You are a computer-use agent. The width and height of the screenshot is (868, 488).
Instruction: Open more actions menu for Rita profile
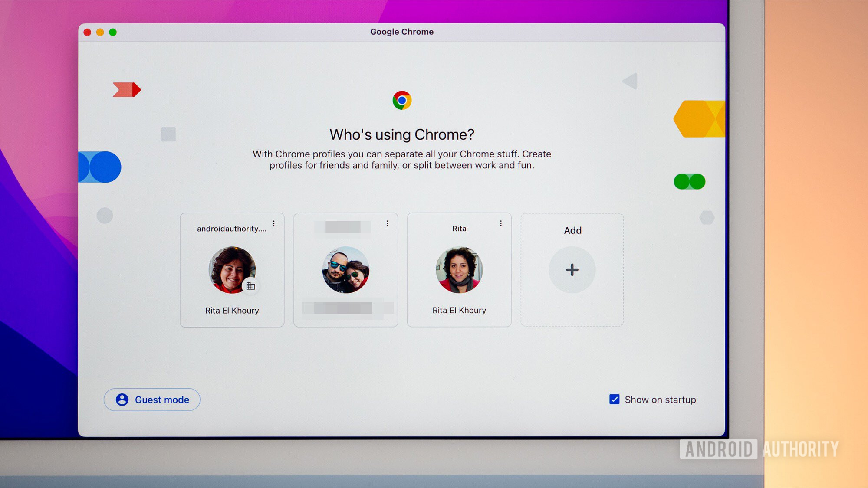coord(501,223)
